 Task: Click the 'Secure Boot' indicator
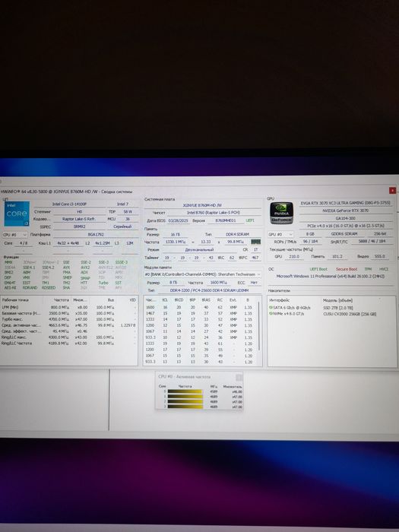(347, 269)
